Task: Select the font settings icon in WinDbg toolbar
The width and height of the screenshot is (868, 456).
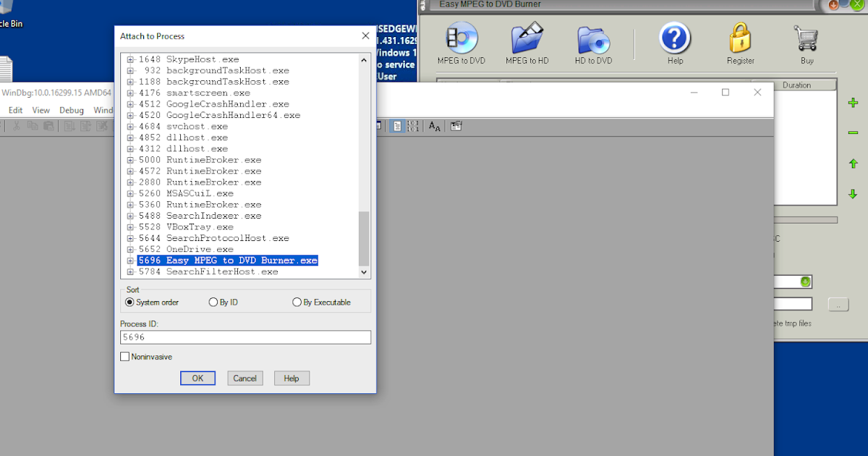Action: coord(434,125)
